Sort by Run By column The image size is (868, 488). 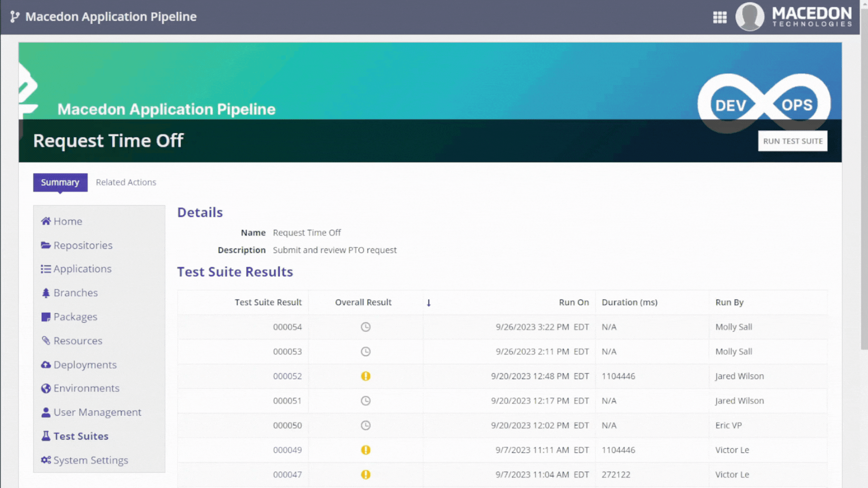coord(729,303)
